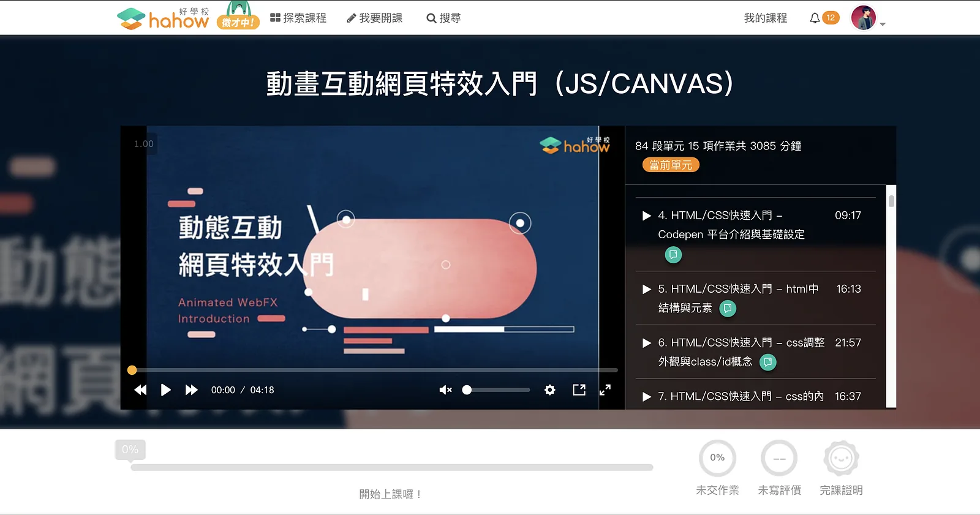Screen dimensions: 980x515
Task: Go to 我的課程
Action: [766, 18]
